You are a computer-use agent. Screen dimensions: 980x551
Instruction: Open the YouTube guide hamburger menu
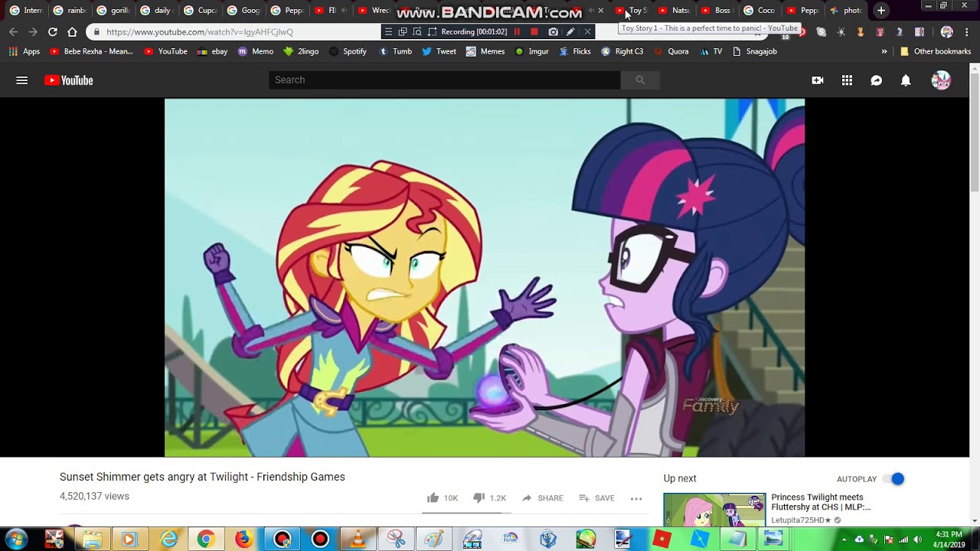[21, 80]
